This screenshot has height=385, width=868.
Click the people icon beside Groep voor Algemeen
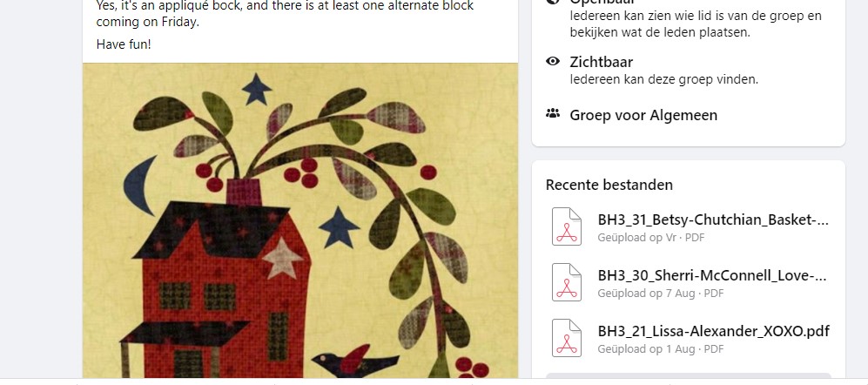(x=553, y=114)
